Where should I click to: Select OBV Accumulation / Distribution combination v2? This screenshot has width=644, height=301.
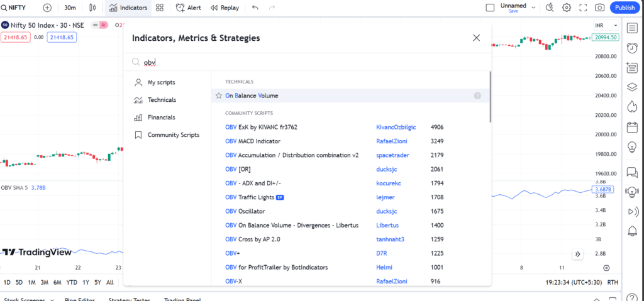(x=292, y=155)
